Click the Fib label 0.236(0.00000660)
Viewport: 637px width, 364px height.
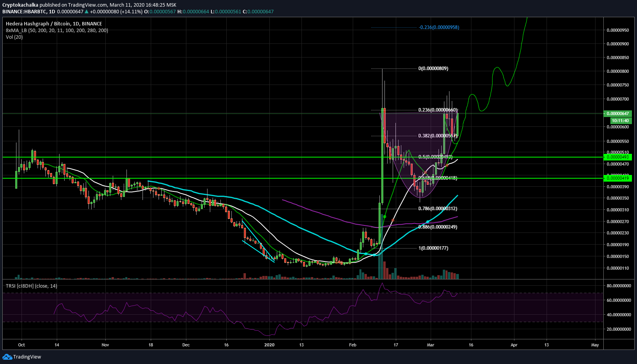pyautogui.click(x=438, y=110)
